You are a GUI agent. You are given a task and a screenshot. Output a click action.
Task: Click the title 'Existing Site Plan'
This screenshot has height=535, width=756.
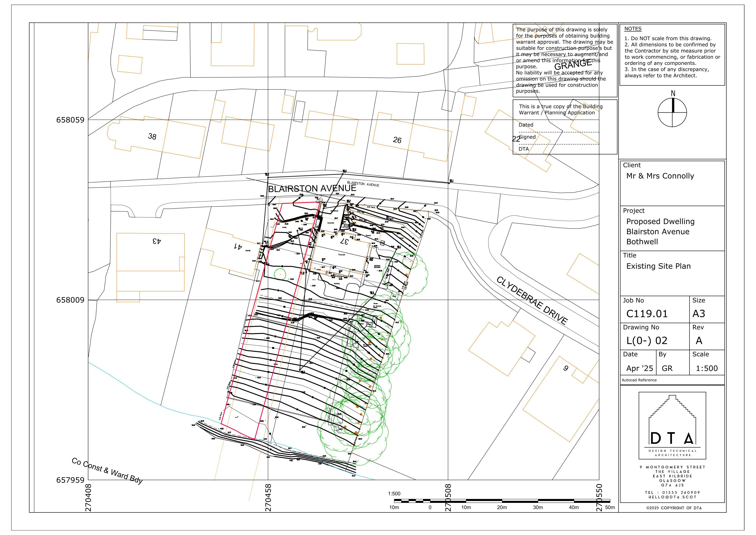click(x=659, y=266)
